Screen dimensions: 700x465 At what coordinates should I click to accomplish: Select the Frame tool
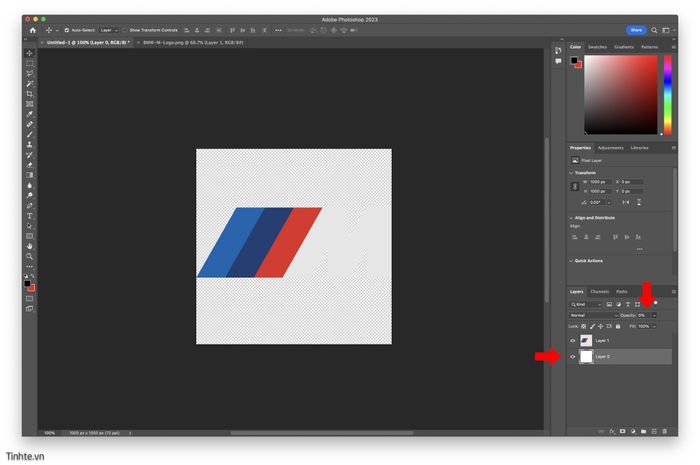pos(29,104)
